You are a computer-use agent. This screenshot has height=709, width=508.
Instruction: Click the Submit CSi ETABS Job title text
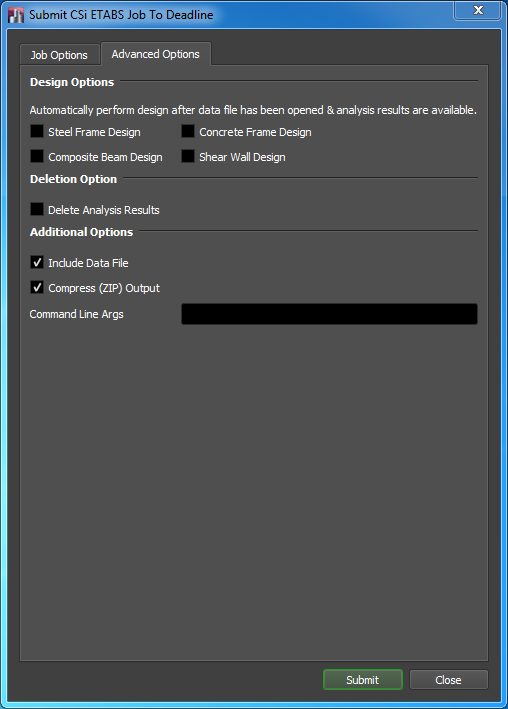click(x=121, y=15)
